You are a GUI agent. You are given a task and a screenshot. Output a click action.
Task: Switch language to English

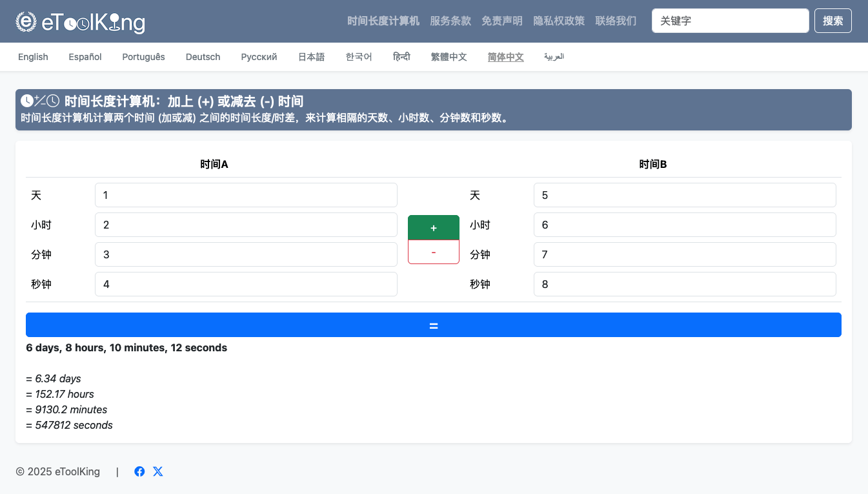pyautogui.click(x=33, y=57)
